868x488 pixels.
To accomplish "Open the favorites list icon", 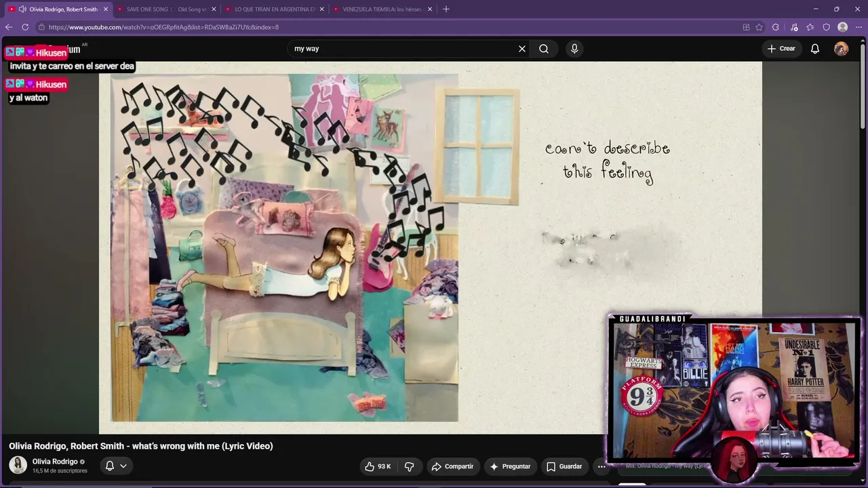I will [810, 27].
